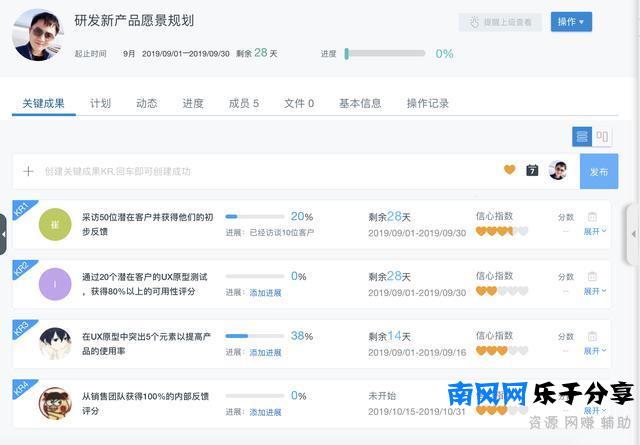The width and height of the screenshot is (640, 445).
Task: Click KR2 title 通过20个潜在客户的UX原型测试
Action: [x=145, y=284]
